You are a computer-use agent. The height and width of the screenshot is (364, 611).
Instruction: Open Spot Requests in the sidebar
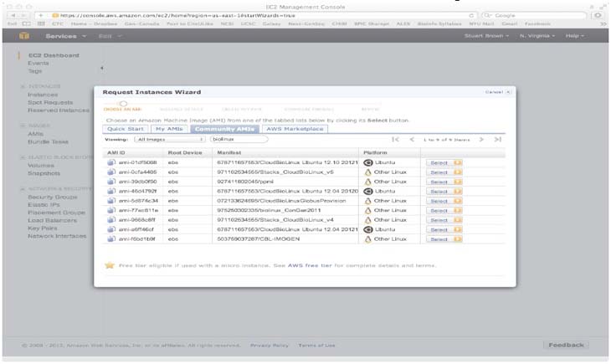pyautogui.click(x=50, y=102)
